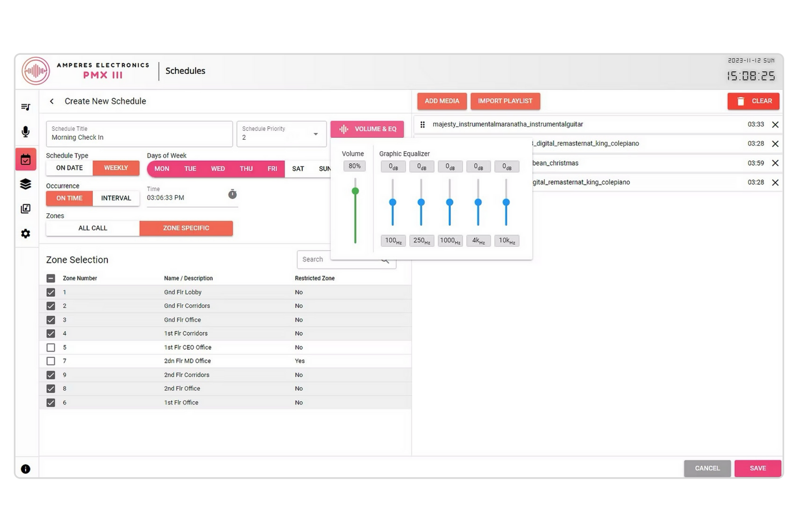798x532 pixels.
Task: Toggle THU day of week
Action: [x=246, y=169]
